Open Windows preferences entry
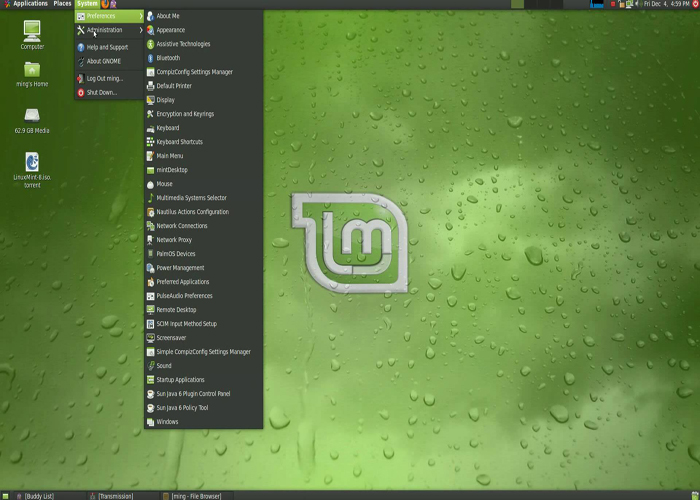The image size is (700, 500). click(x=203, y=421)
